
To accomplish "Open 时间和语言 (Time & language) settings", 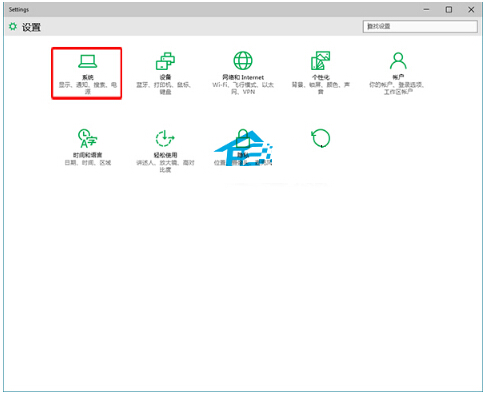I will pos(87,147).
